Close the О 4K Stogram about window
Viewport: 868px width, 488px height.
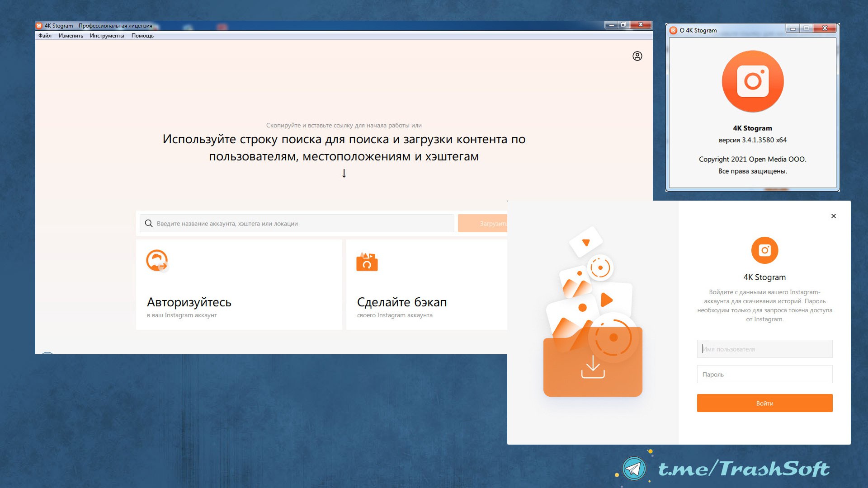click(x=825, y=28)
